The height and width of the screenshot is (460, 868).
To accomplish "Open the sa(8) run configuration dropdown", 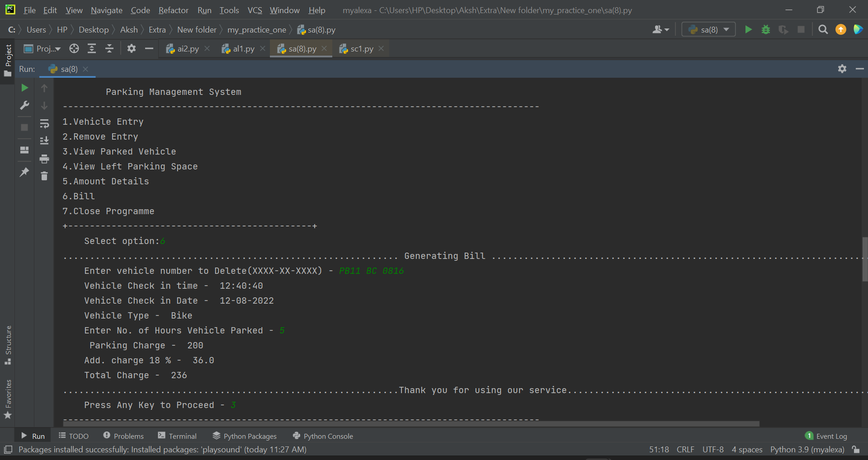I will [708, 30].
